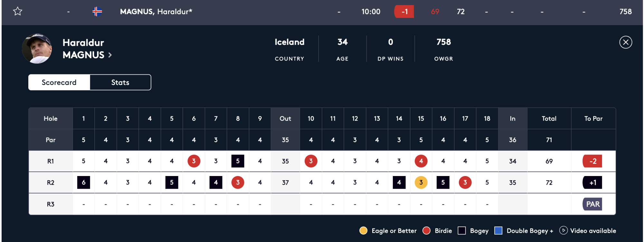The width and height of the screenshot is (644, 242).
Task: Open Haraldur Magnus profile via chevron arrow
Action: coord(110,55)
